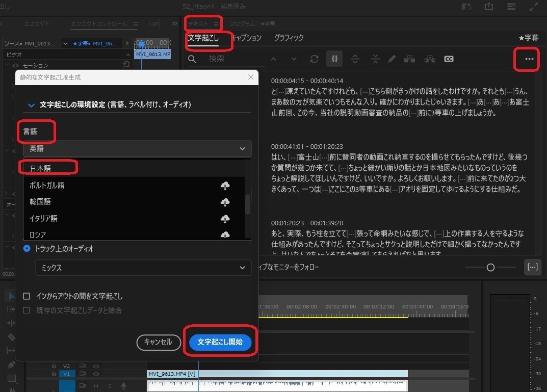Screen dimensions: 547x392
Task: Collapse the モーション effect chevron
Action: point(7,65)
